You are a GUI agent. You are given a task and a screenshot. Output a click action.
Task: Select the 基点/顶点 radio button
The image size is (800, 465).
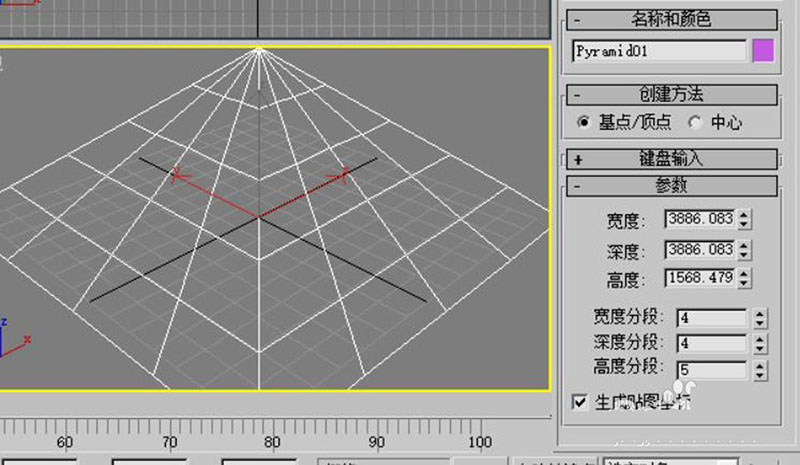(583, 123)
